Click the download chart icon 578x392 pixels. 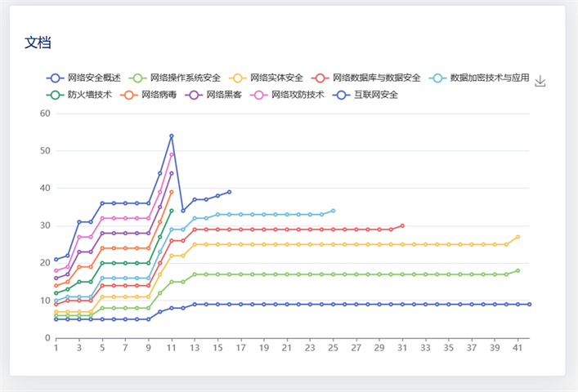(540, 81)
